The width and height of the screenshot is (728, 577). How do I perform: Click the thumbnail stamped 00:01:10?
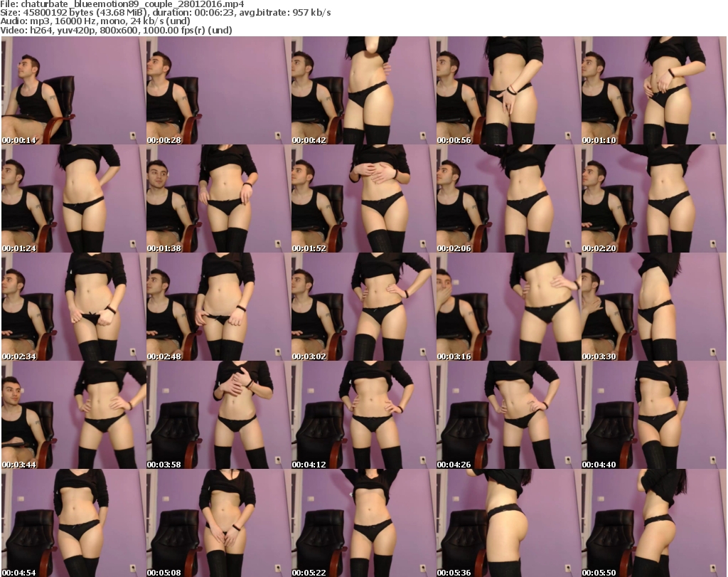(x=653, y=90)
